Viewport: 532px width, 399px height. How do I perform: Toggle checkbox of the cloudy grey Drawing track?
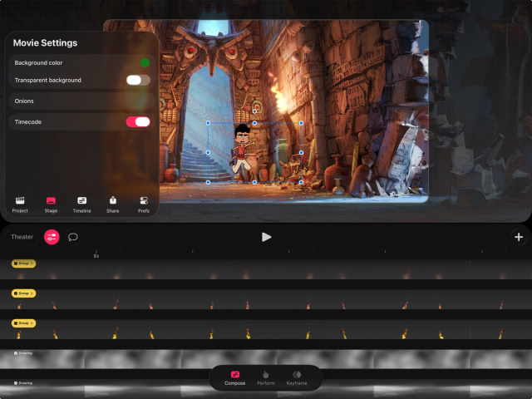[16, 353]
